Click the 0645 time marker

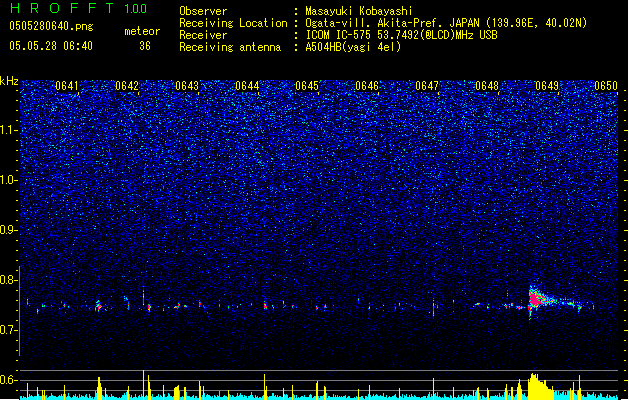[x=307, y=86]
